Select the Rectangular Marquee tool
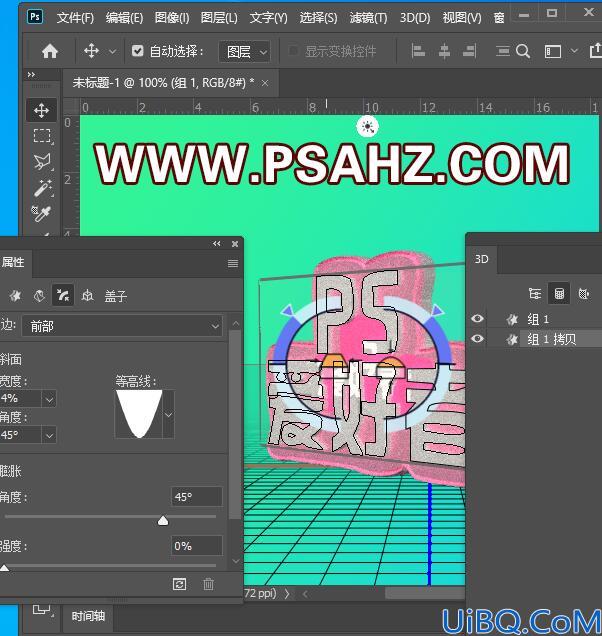 pyautogui.click(x=42, y=136)
